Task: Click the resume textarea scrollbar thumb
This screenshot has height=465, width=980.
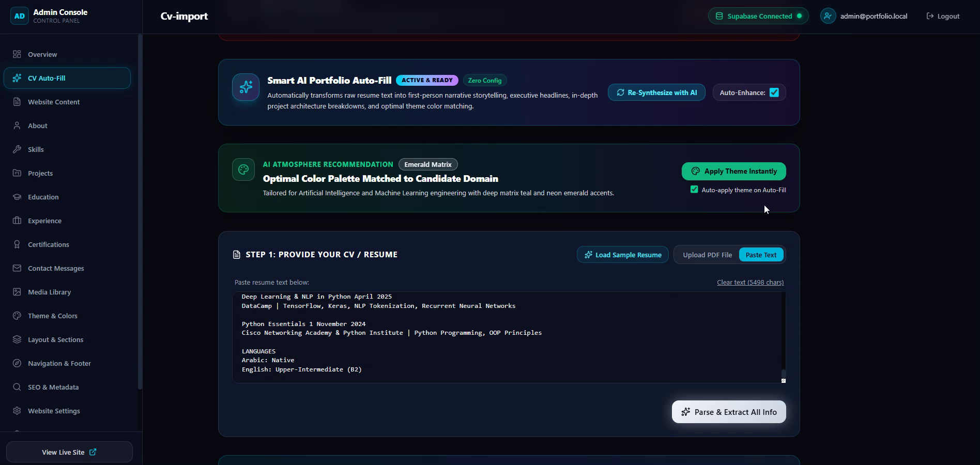Action: click(x=783, y=374)
